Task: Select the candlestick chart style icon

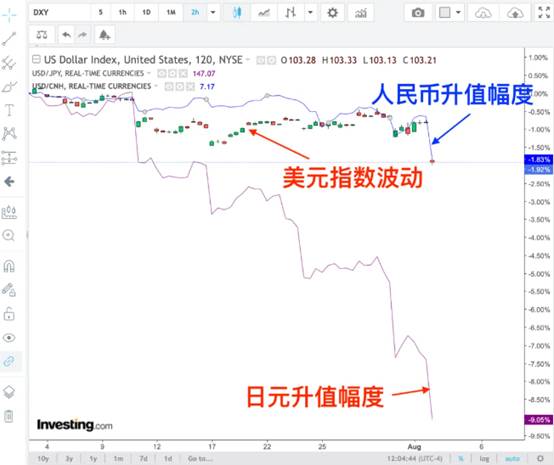Action: coord(237,13)
